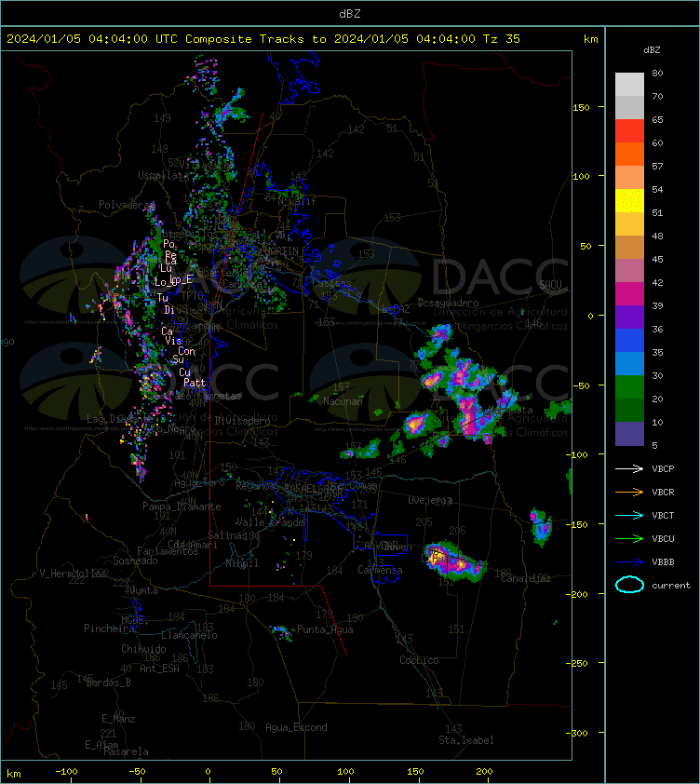
Task: Click the 'VBBB' legend label
Action: pos(663,562)
